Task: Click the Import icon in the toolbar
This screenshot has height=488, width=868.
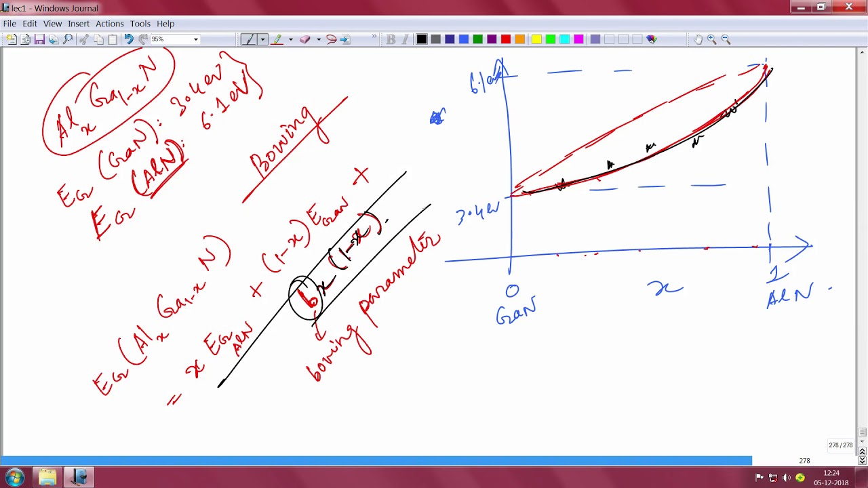Action: (x=54, y=39)
